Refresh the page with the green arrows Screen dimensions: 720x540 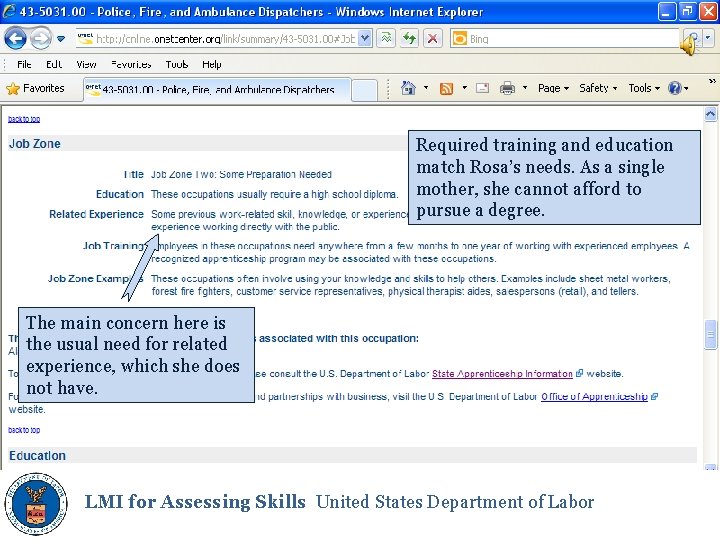coord(409,39)
